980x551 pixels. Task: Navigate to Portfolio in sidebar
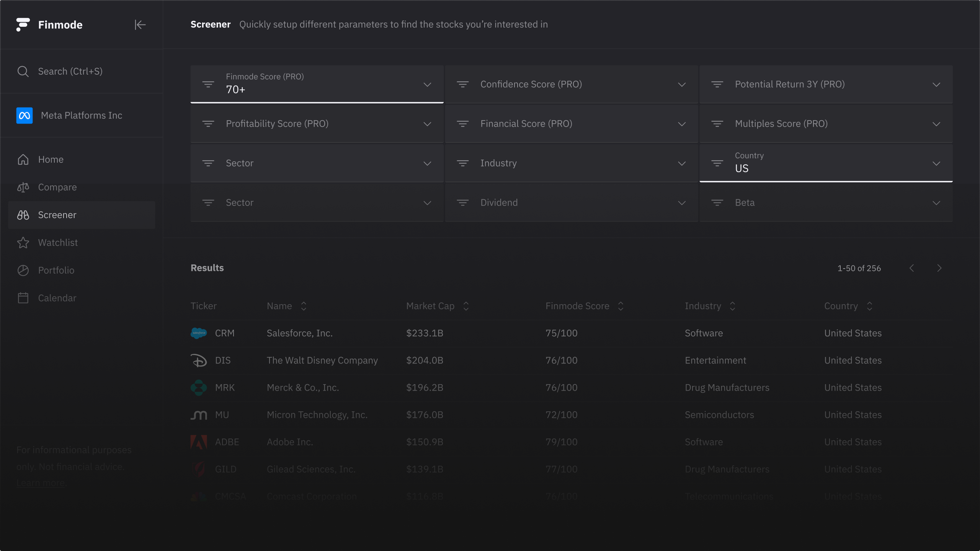[56, 270]
